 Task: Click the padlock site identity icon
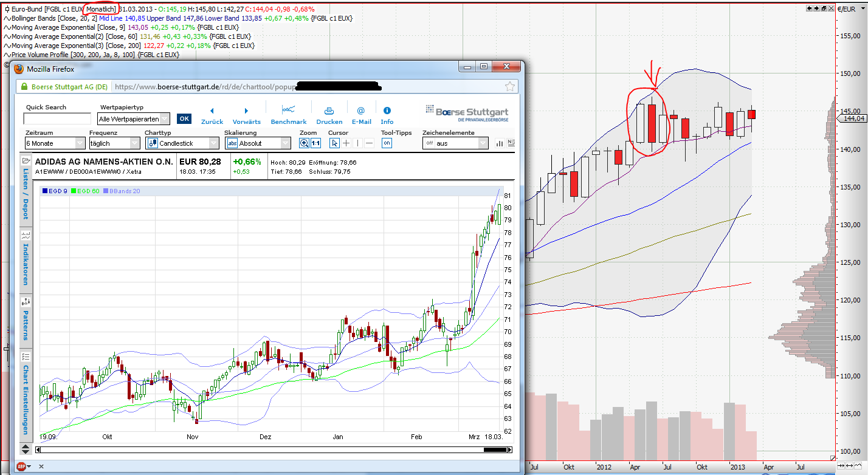tap(23, 87)
